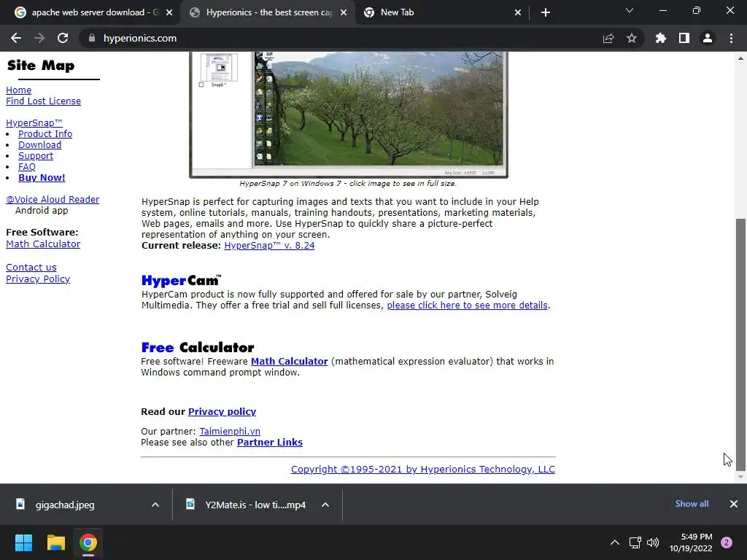Open a new tab with the plus button
The width and height of the screenshot is (747, 560).
point(546,13)
